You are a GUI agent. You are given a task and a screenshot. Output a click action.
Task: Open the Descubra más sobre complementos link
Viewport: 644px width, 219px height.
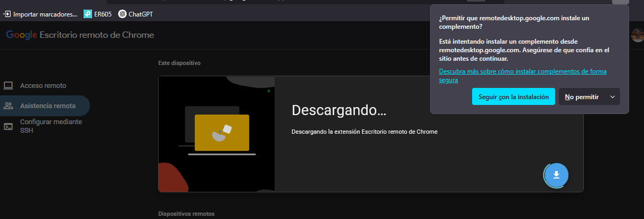[523, 75]
